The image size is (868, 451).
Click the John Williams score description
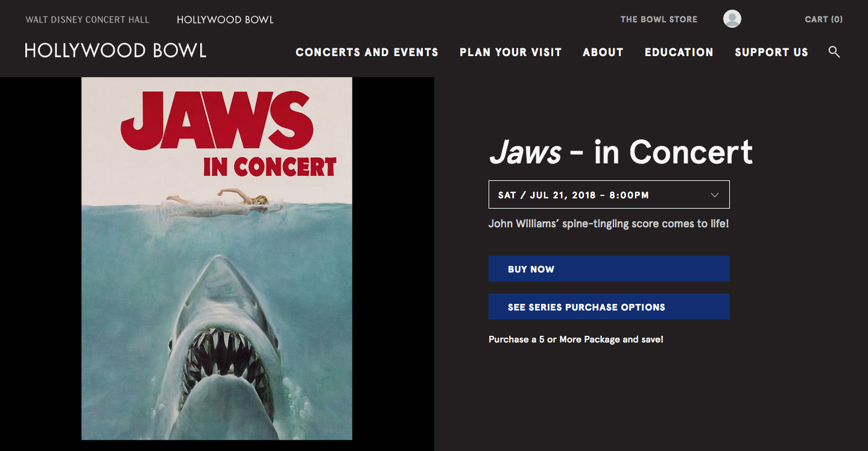coord(609,224)
